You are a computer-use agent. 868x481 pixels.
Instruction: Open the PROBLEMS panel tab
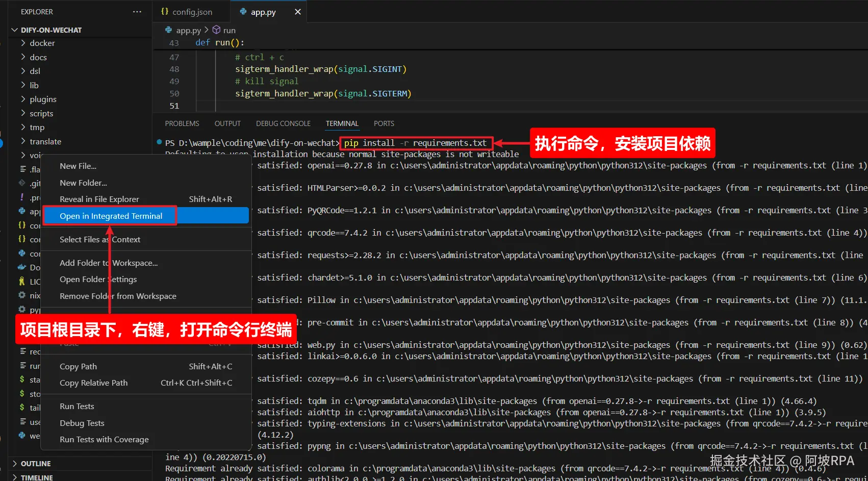(182, 123)
